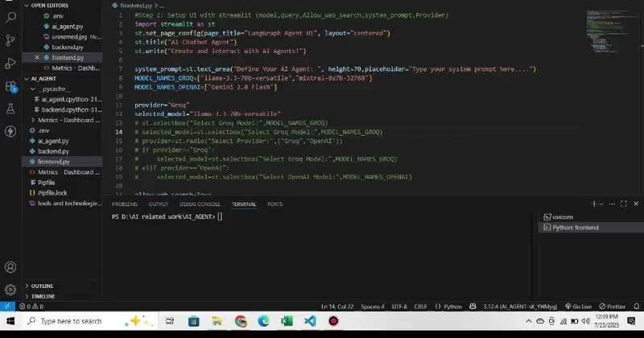Open the new terminal launch profile dropdown
This screenshot has height=338, width=644.
pyautogui.click(x=601, y=204)
